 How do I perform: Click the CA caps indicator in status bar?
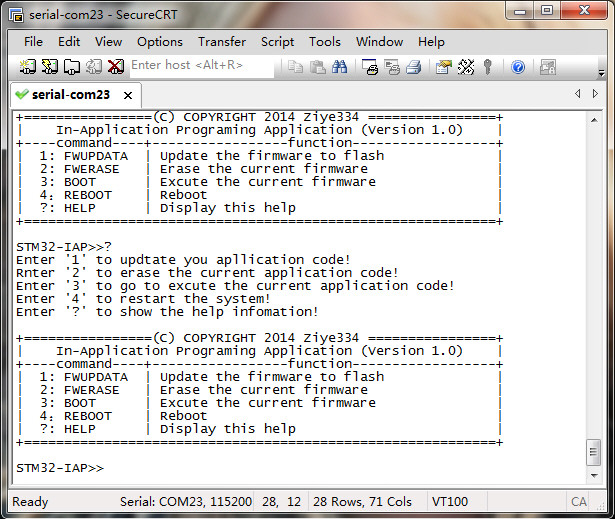(x=579, y=501)
